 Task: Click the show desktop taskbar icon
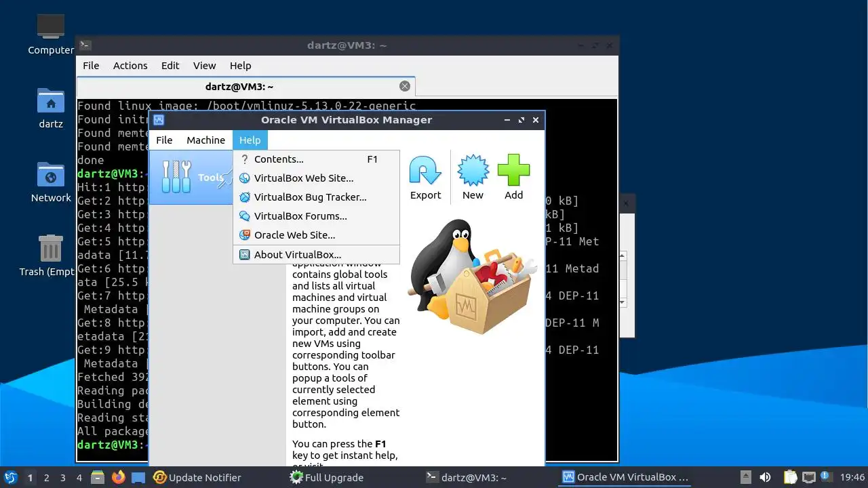pos(138,478)
